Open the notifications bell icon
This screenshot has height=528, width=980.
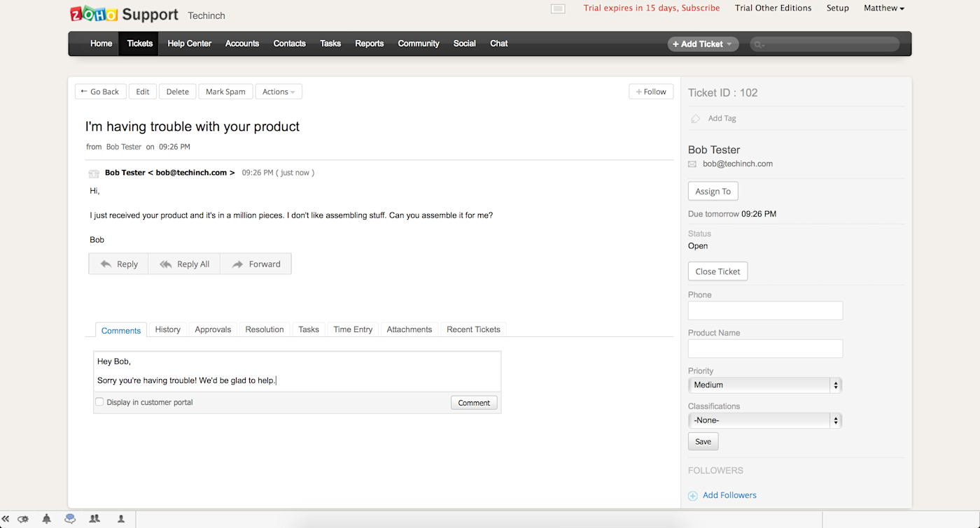click(47, 519)
